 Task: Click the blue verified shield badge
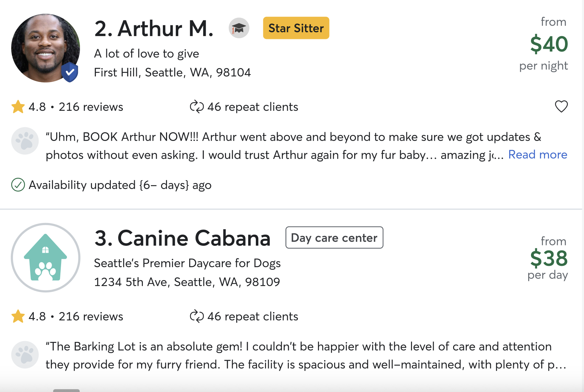(x=70, y=72)
